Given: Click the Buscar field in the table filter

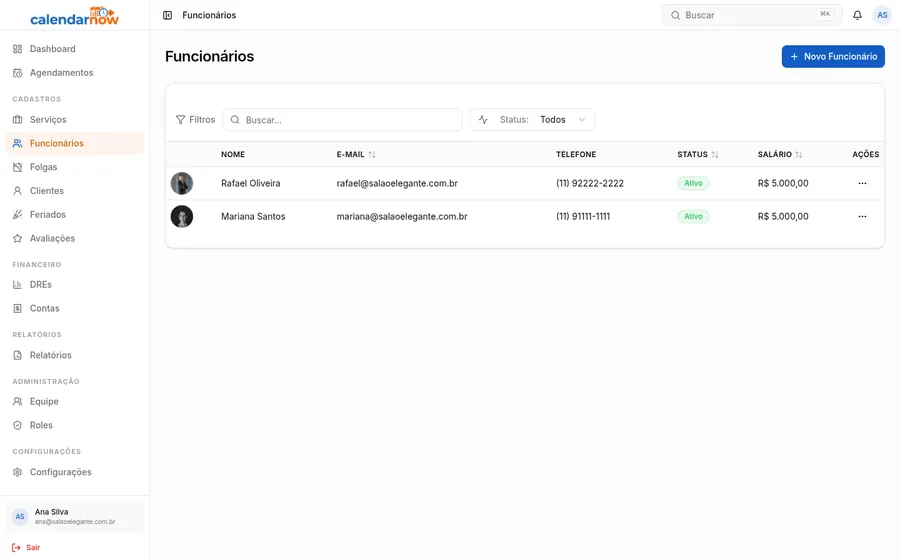Looking at the screenshot, I should [x=342, y=120].
